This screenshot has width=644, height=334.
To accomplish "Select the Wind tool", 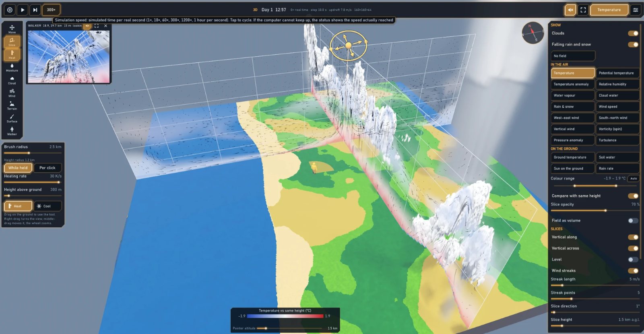I will (x=12, y=93).
